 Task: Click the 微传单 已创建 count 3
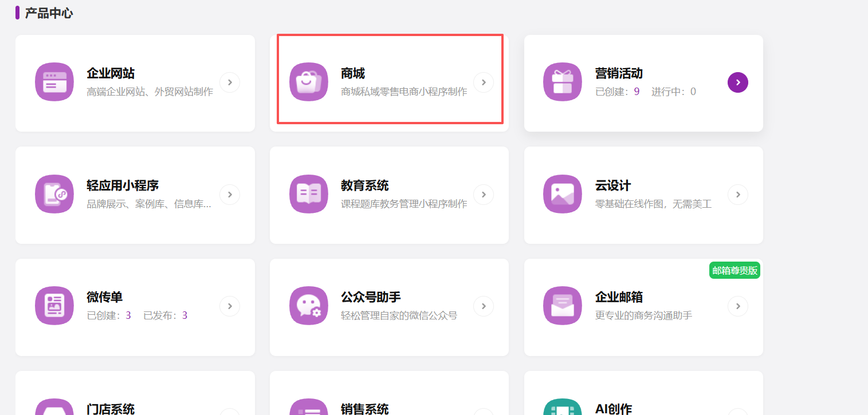pyautogui.click(x=128, y=315)
